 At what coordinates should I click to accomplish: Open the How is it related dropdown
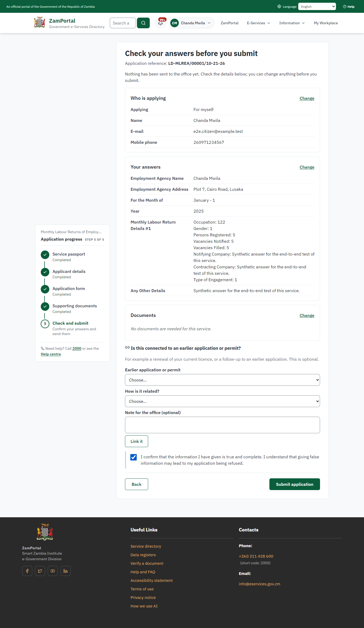223,401
